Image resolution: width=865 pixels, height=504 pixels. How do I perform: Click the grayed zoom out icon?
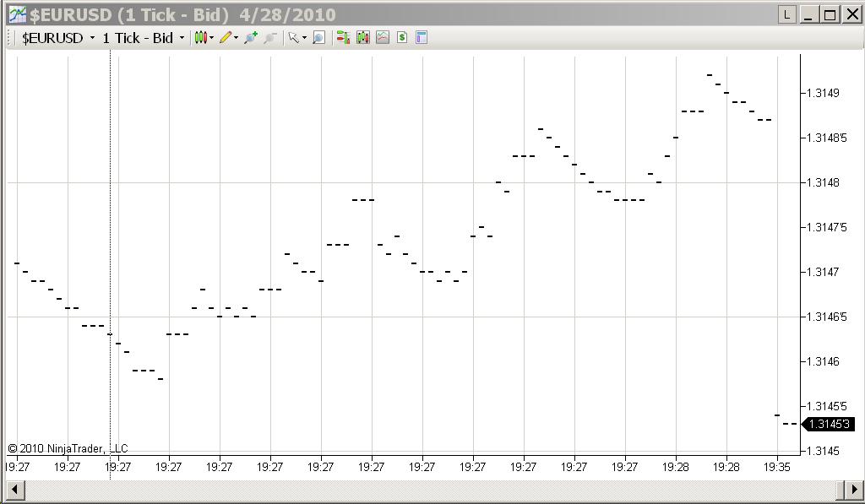(270, 37)
